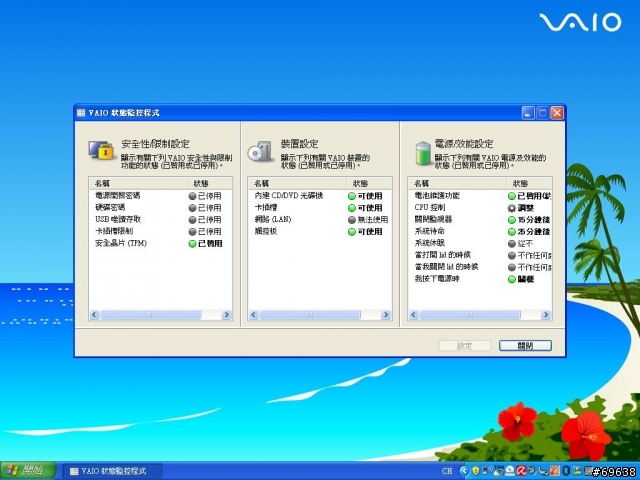The height and width of the screenshot is (480, 640).
Task: Select the 觸控板 row
Action: [320, 231]
